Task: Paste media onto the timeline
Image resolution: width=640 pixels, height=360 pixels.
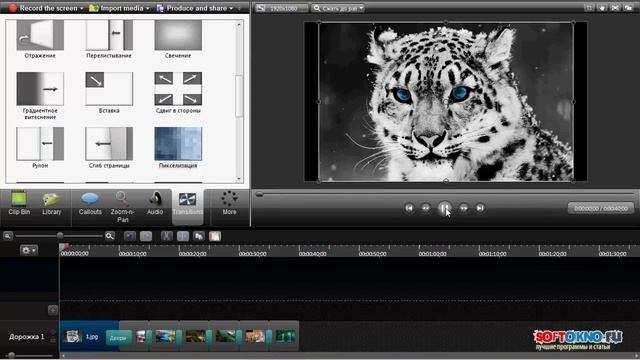Action: click(215, 236)
